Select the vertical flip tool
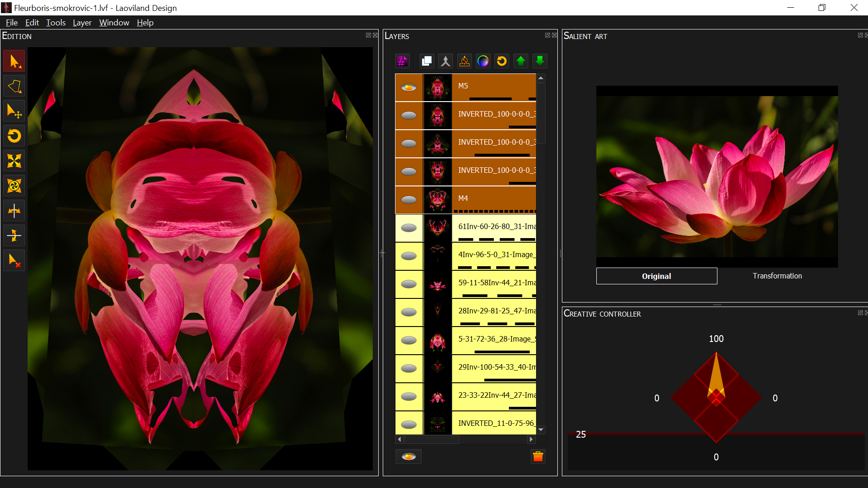868x488 pixels. point(14,235)
